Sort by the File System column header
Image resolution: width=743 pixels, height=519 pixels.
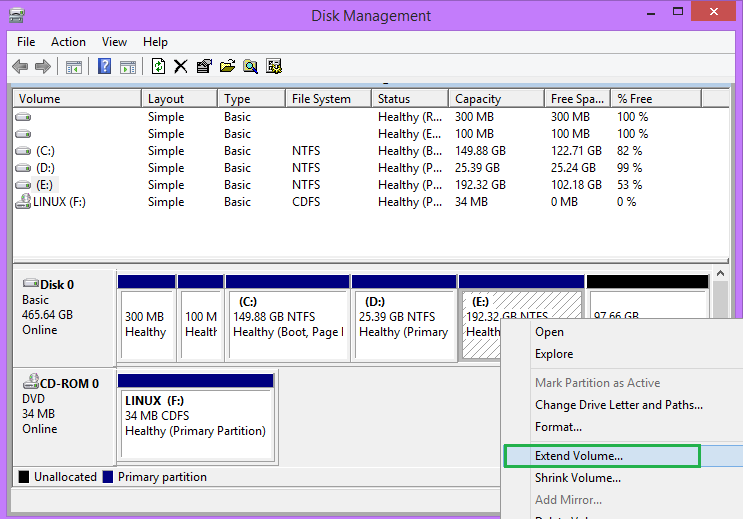[x=328, y=99]
